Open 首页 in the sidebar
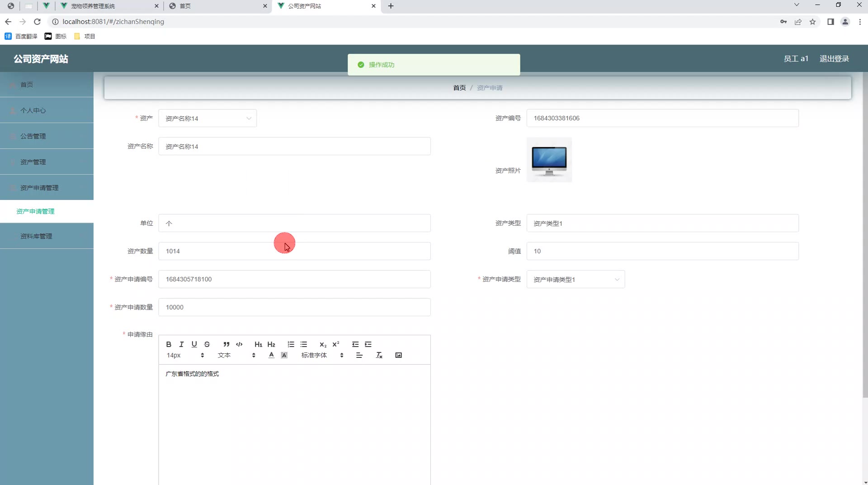The height and width of the screenshot is (485, 868). point(47,85)
